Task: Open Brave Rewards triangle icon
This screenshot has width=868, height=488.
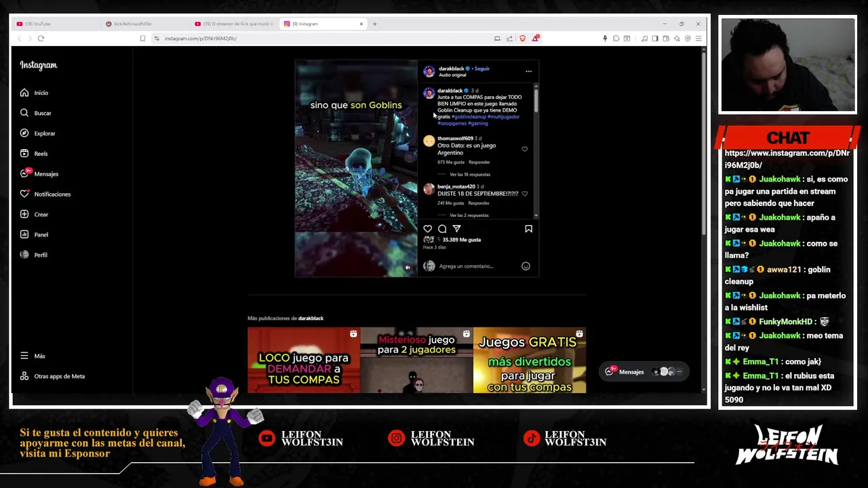Action: pyautogui.click(x=535, y=39)
